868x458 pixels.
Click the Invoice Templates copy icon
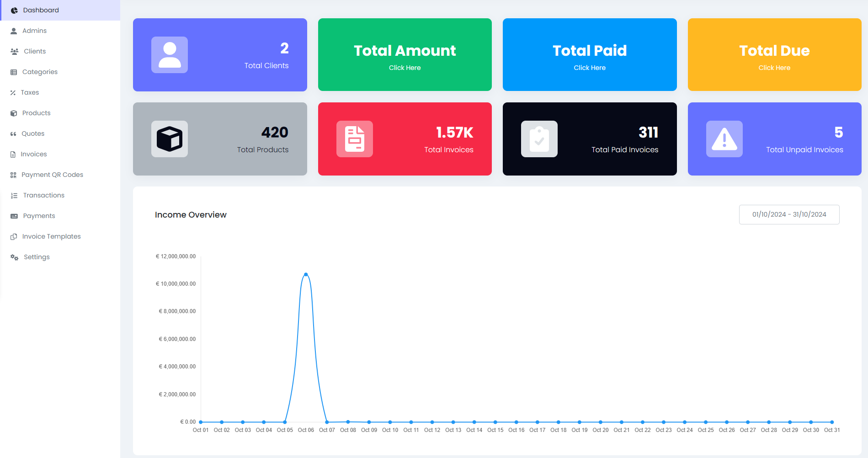14,237
